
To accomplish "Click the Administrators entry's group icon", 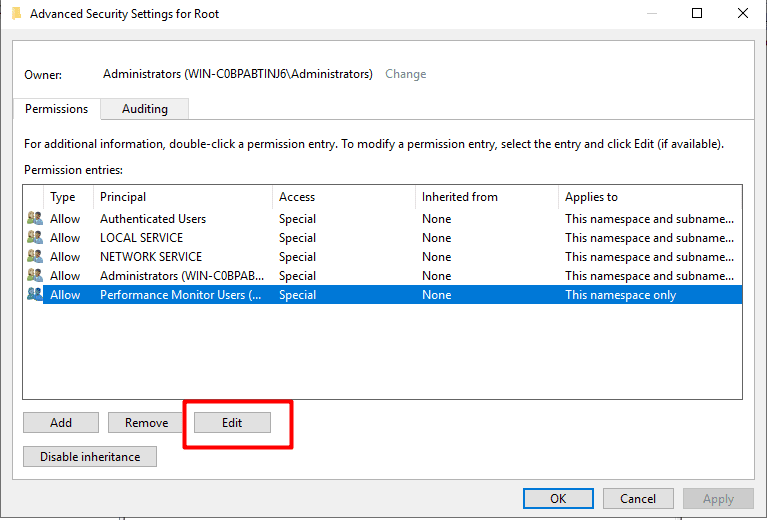I will pyautogui.click(x=35, y=275).
